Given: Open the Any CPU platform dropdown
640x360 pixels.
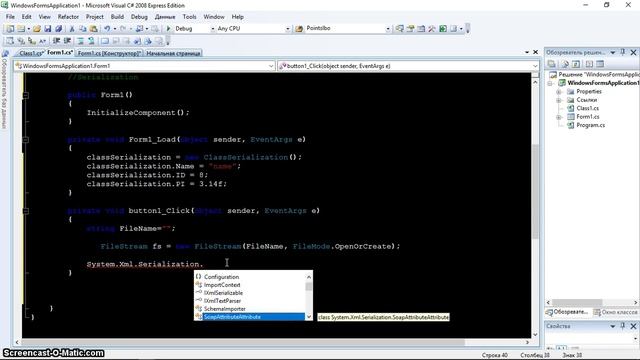Looking at the screenshot, I should click(x=287, y=29).
